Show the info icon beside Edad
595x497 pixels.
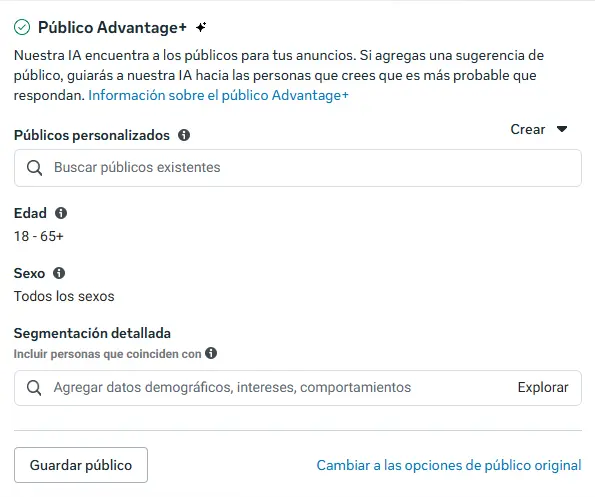click(61, 213)
